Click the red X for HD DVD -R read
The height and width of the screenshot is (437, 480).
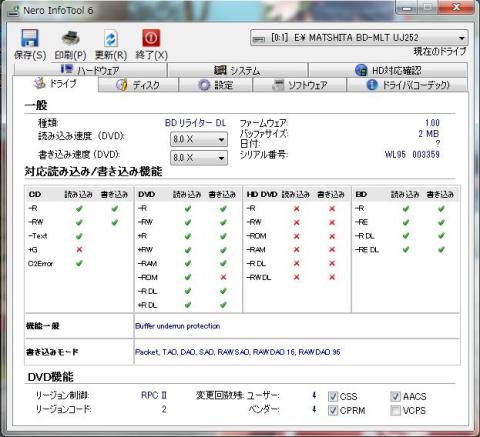coord(296,209)
